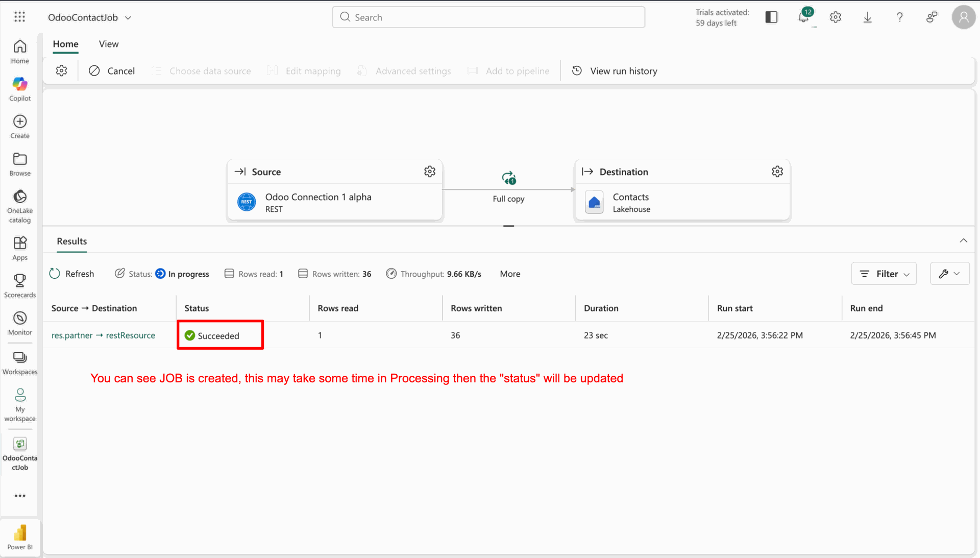This screenshot has height=558, width=980.
Task: Click the Full copy mode icon
Action: (x=509, y=178)
